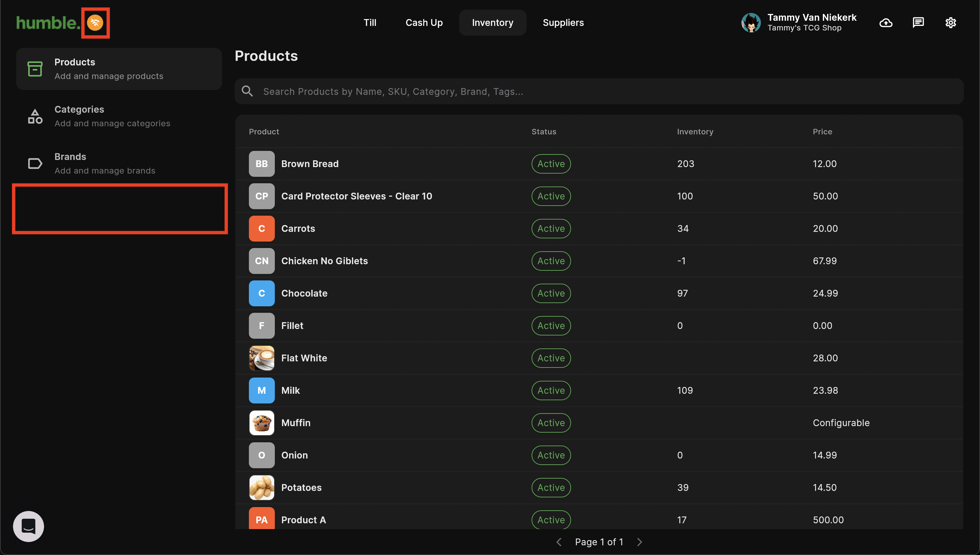Click the Product column header
Image resolution: width=980 pixels, height=555 pixels.
[x=264, y=131]
